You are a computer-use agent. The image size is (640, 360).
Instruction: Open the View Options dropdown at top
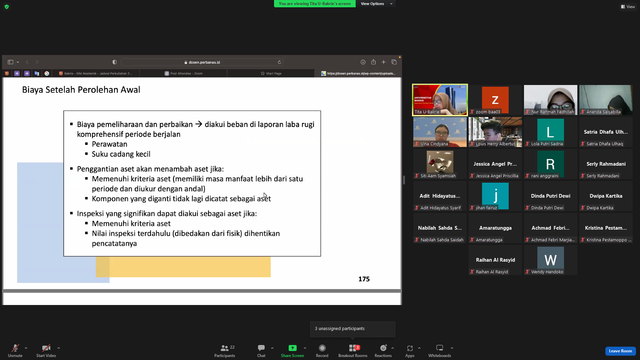point(376,4)
